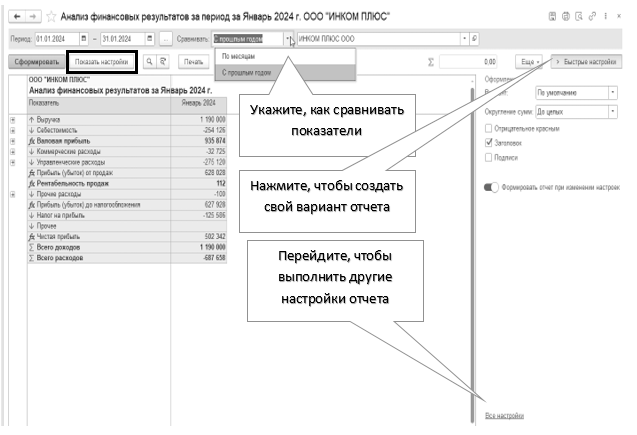The image size is (637, 435).
Task: Click the sum value field showing 0,00
Action: tap(468, 62)
